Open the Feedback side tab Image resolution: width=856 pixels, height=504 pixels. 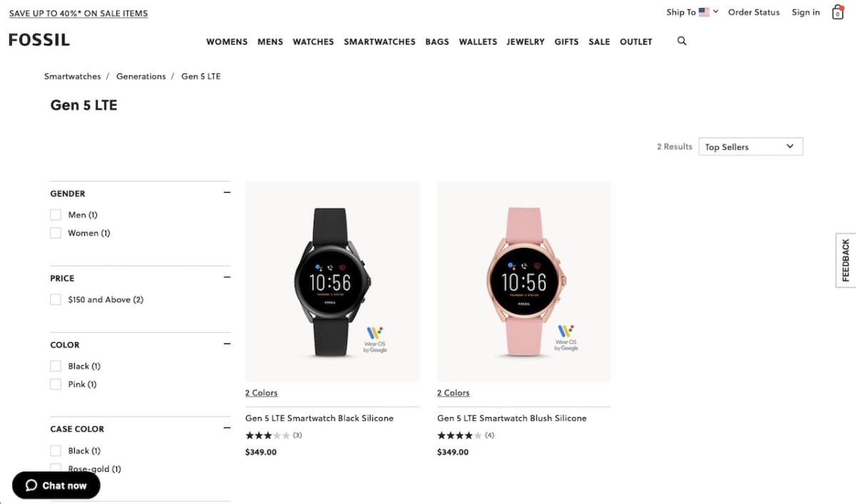[x=846, y=260]
